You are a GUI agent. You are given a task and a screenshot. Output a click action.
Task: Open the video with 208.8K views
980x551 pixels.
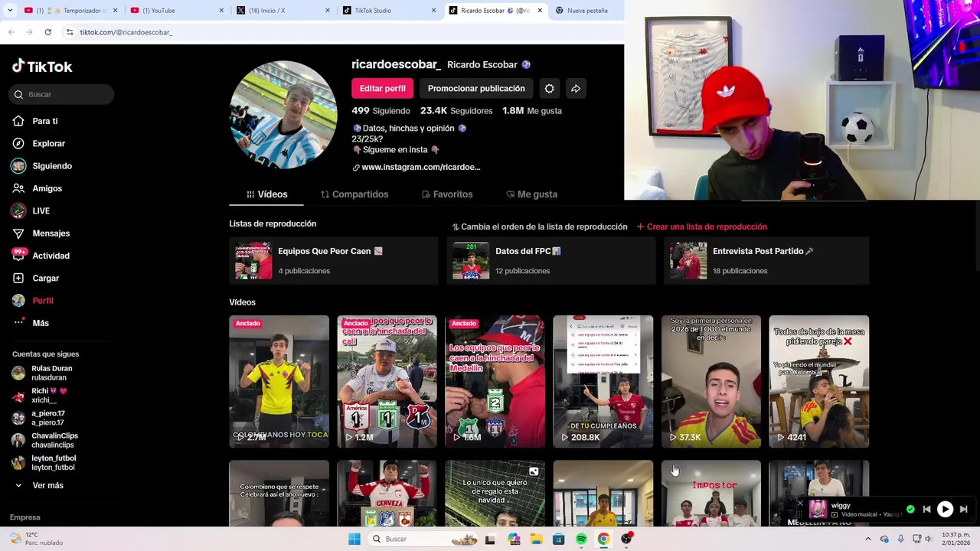pos(603,381)
